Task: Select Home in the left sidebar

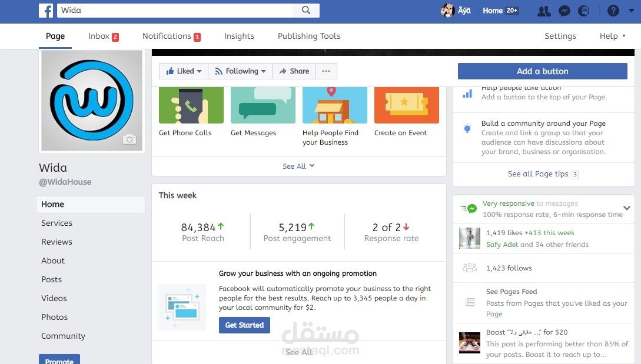Action: point(91,204)
